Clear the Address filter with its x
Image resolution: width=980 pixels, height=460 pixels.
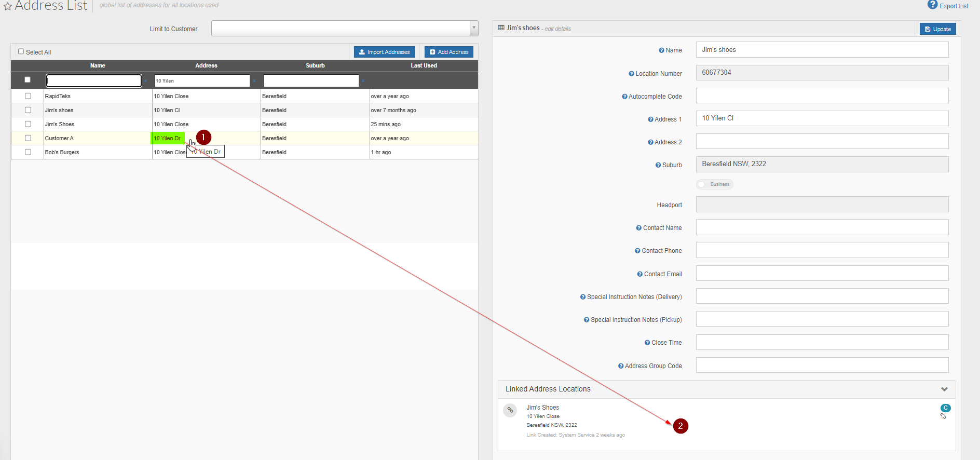254,81
